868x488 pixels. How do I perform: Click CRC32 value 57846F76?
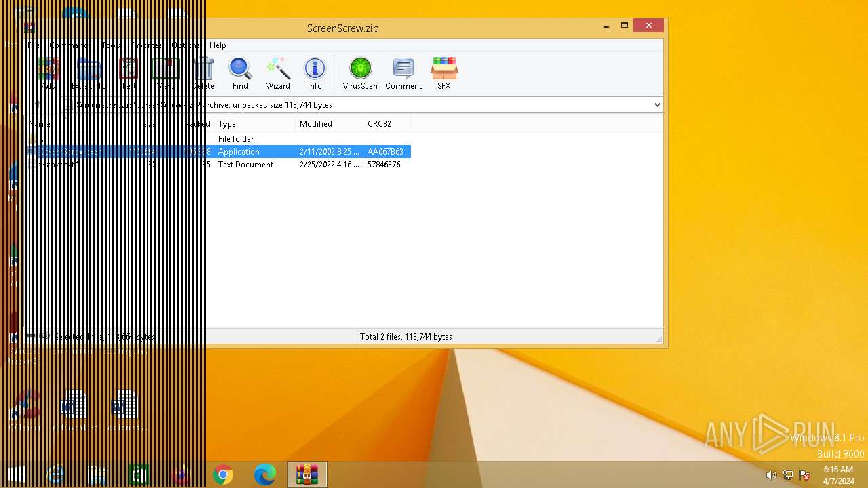pos(384,165)
